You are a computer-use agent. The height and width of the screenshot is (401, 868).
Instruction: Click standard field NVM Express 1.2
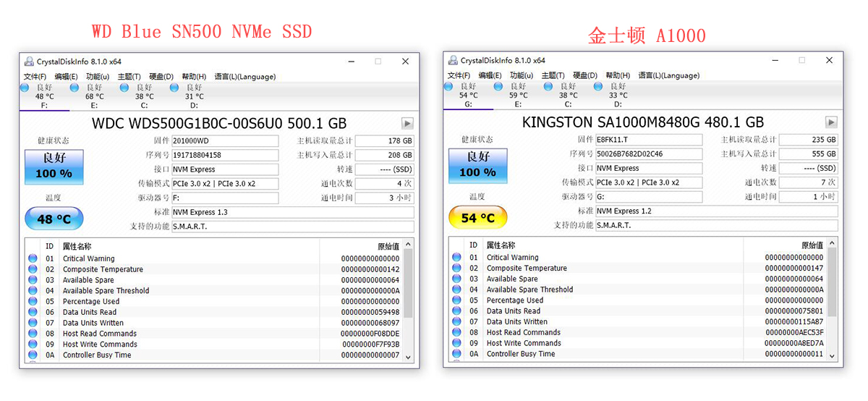717,211
